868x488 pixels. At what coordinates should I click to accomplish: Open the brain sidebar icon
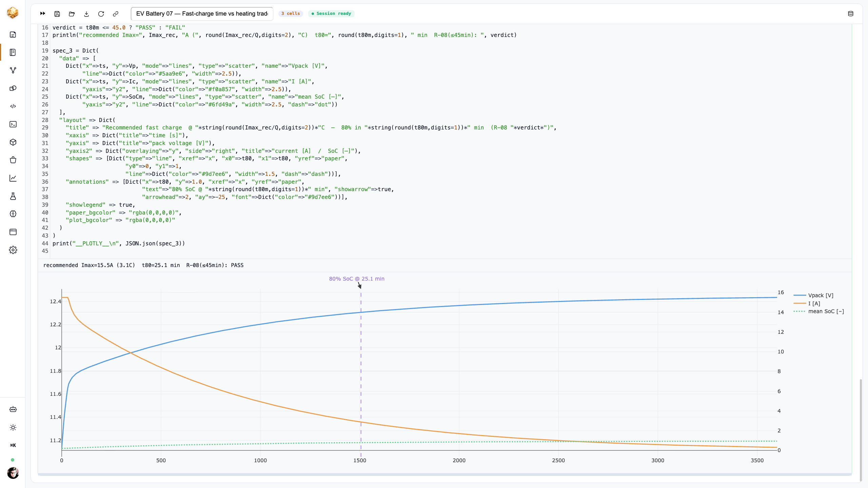tap(13, 214)
